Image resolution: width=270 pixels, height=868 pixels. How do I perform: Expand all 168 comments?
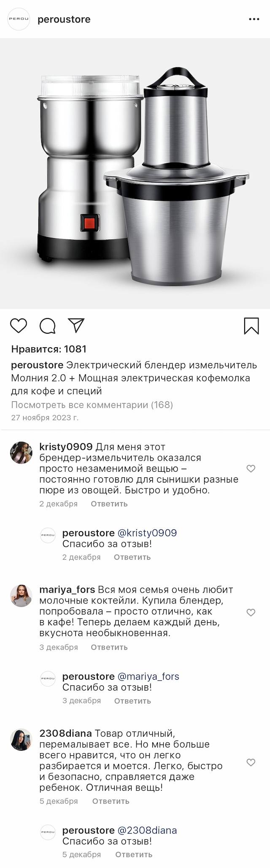92,405
